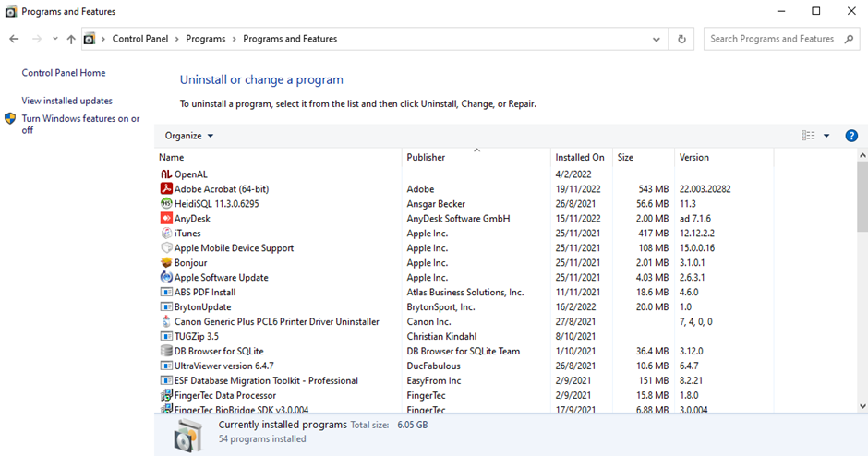Screen dimensions: 868x456
Task: Click the Christian Kindahl publisher cell
Action: pos(441,337)
